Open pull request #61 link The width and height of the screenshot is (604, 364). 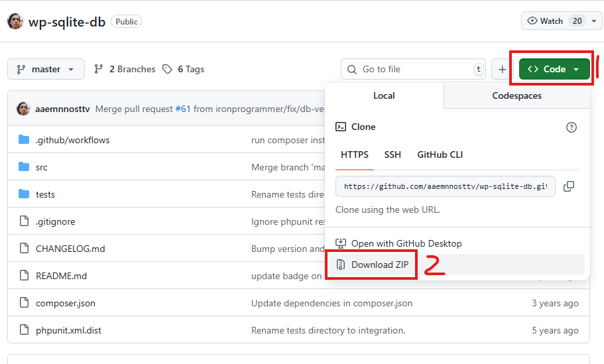point(183,109)
